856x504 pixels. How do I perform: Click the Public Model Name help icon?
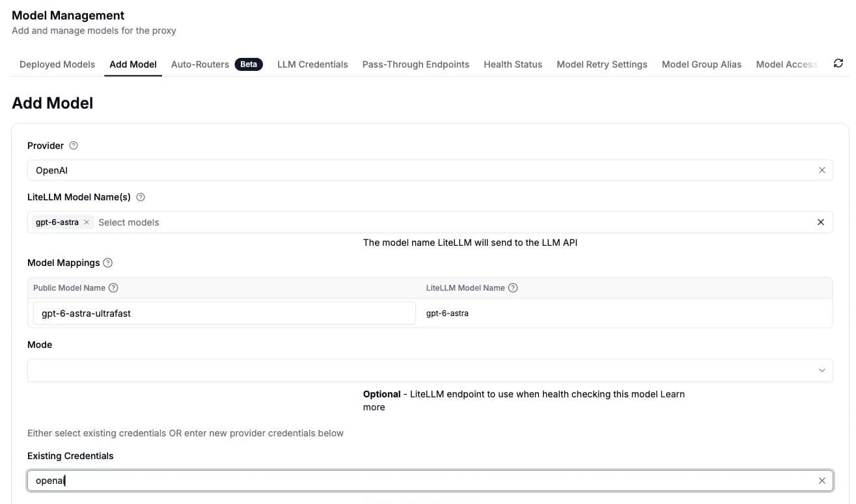(113, 287)
